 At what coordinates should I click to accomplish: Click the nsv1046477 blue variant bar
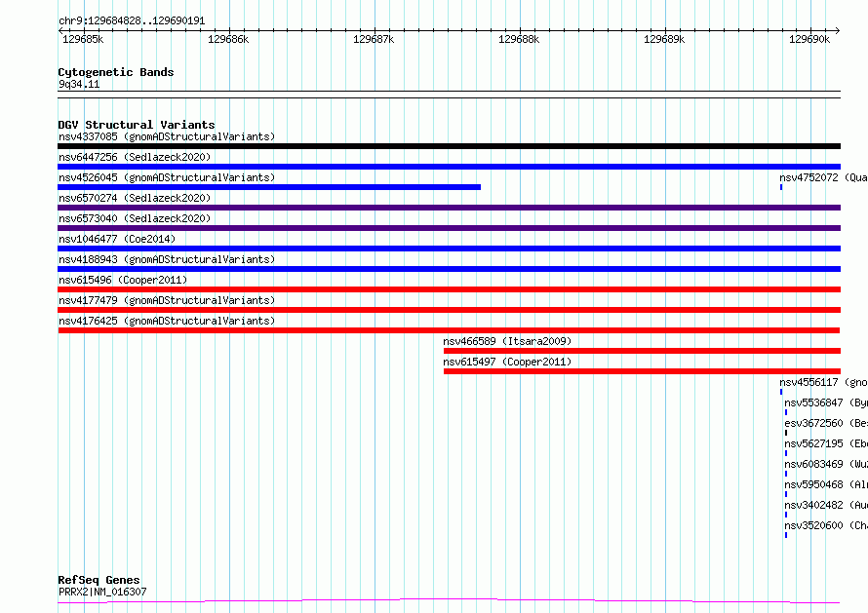pyautogui.click(x=449, y=249)
